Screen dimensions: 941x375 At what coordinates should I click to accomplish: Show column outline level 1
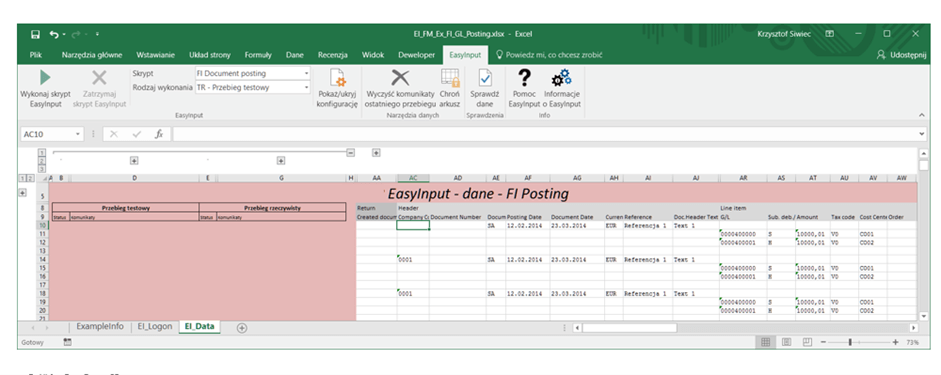(42, 153)
